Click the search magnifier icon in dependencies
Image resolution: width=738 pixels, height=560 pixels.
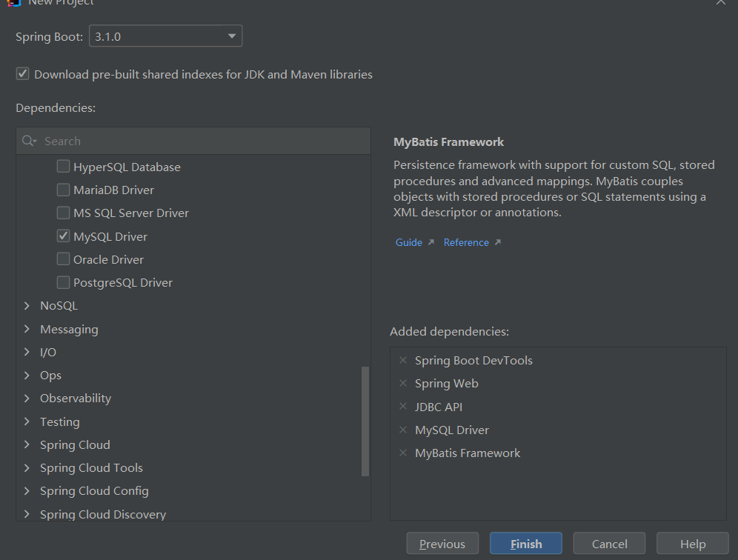tap(29, 141)
